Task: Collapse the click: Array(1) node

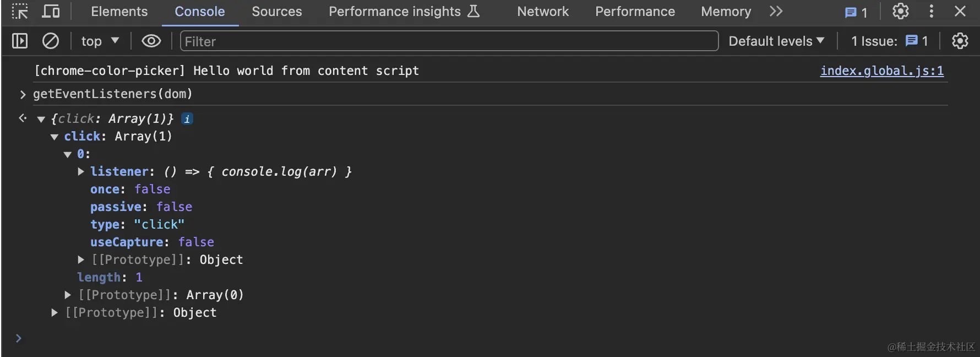Action: (x=55, y=137)
